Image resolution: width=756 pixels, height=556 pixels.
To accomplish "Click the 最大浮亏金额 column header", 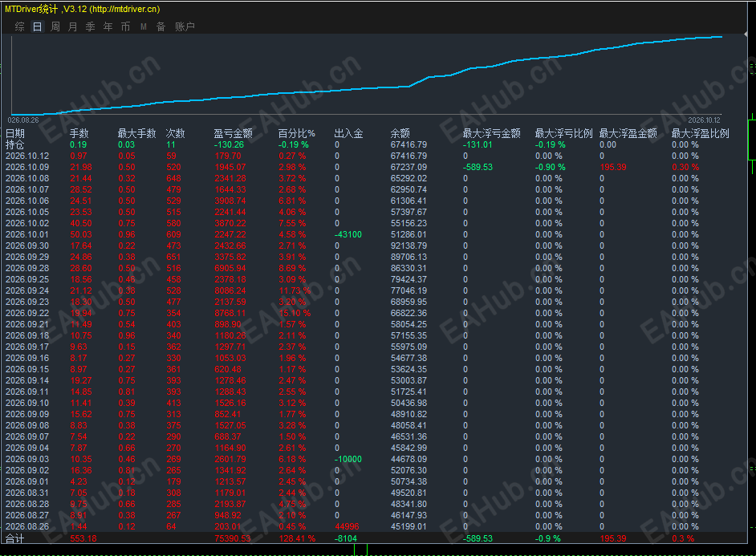I will pos(492,133).
